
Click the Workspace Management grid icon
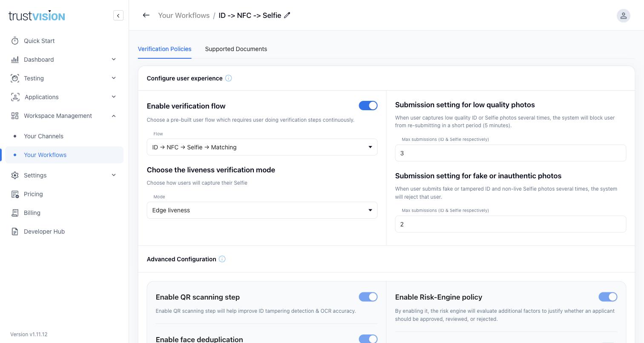[x=15, y=116]
